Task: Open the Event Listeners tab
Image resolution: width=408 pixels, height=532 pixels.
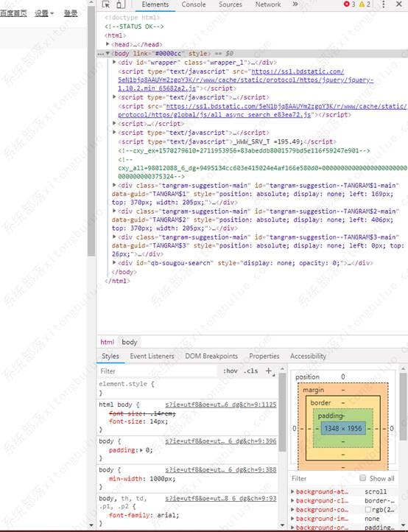Action: click(152, 356)
